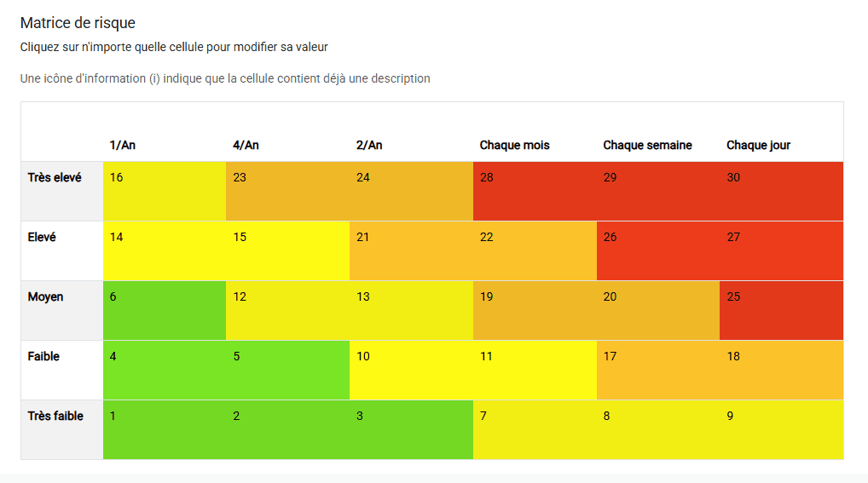Click the cell with value 11

(535, 371)
